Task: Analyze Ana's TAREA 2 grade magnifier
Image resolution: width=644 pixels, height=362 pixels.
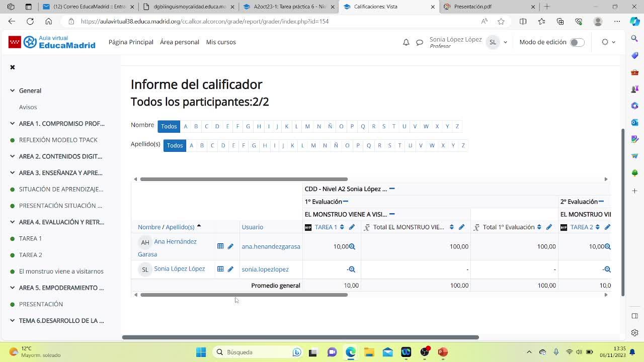Action: tap(608, 246)
